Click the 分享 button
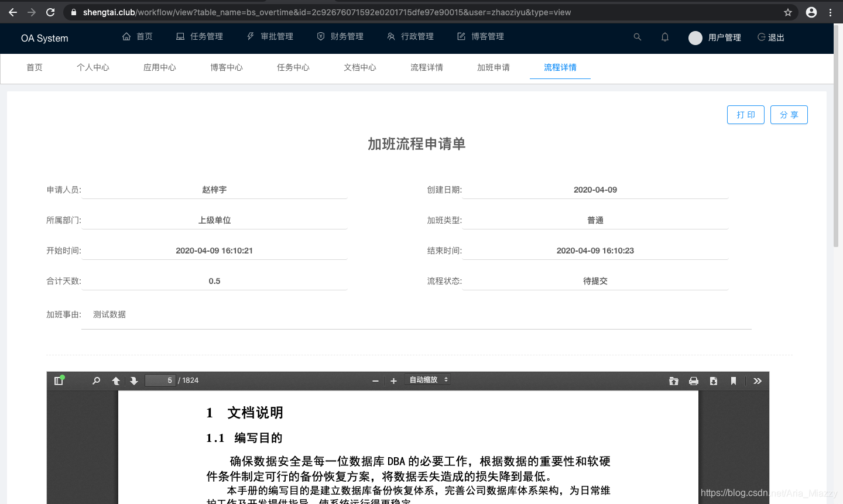Viewport: 843px width, 504px height. click(x=789, y=115)
